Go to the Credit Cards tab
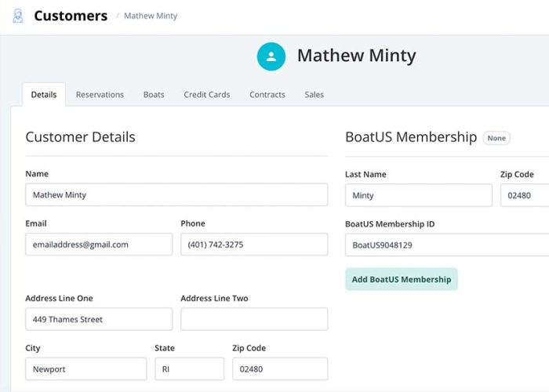This screenshot has height=392, width=549. click(x=207, y=95)
